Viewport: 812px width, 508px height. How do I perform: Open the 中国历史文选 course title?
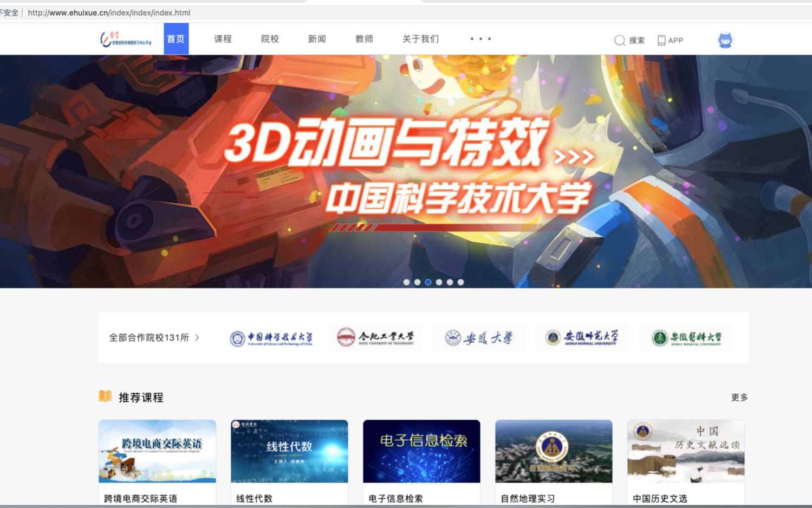click(660, 498)
